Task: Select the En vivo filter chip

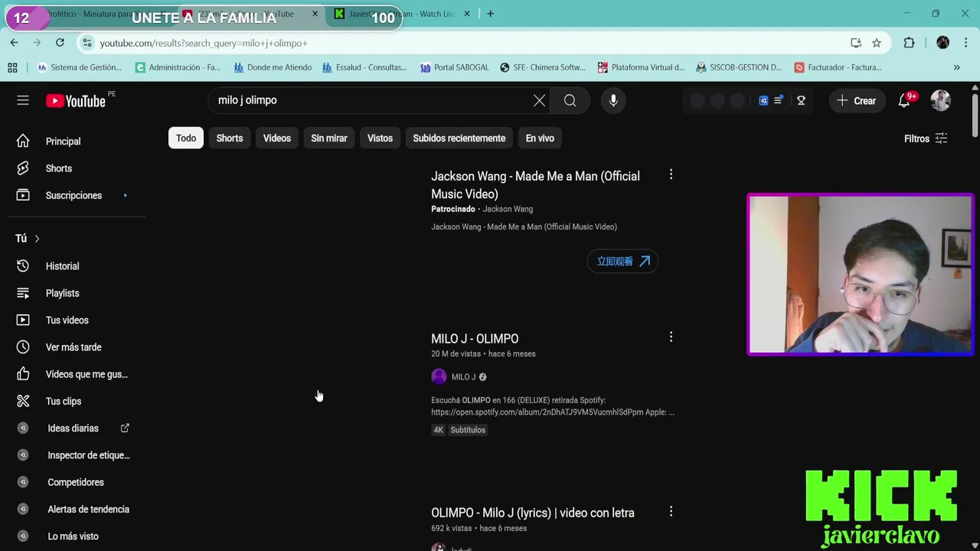Action: pos(540,139)
